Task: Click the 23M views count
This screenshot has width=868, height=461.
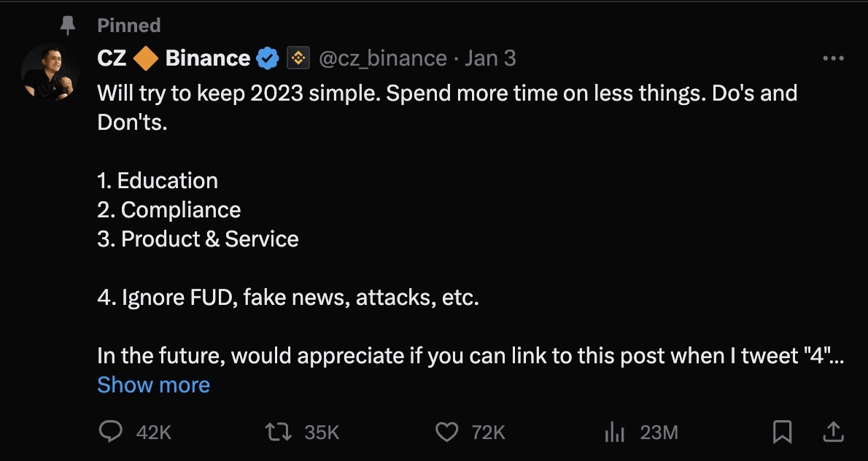Action: pos(659,433)
